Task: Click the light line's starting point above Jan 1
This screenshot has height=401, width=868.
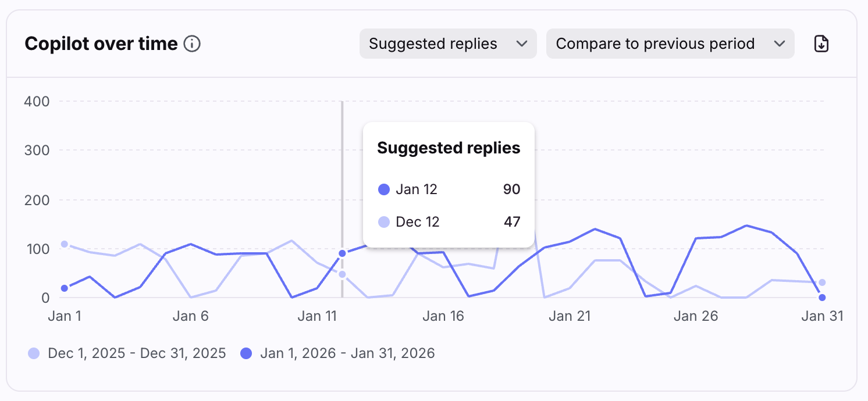Action: click(x=65, y=244)
